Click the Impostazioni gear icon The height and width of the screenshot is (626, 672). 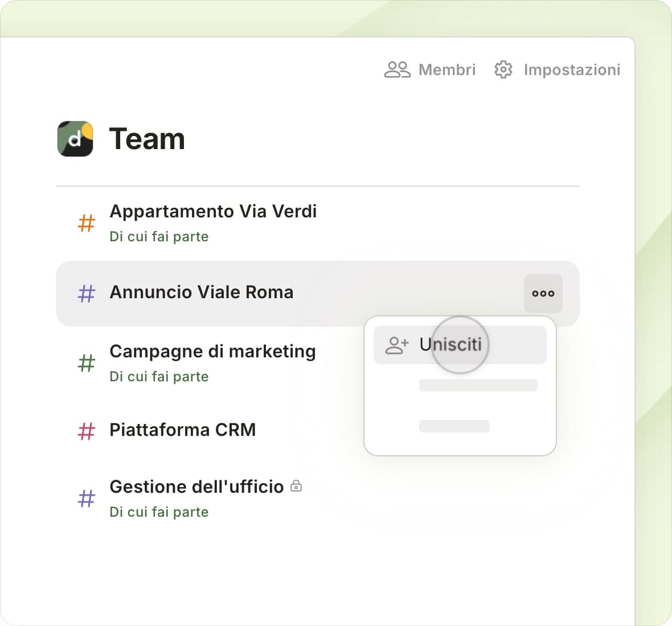503,69
